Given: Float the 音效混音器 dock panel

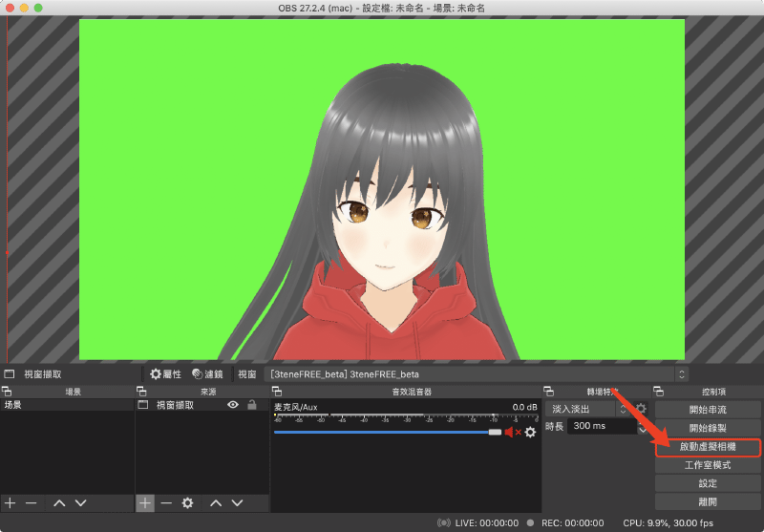Looking at the screenshot, I should pyautogui.click(x=277, y=392).
